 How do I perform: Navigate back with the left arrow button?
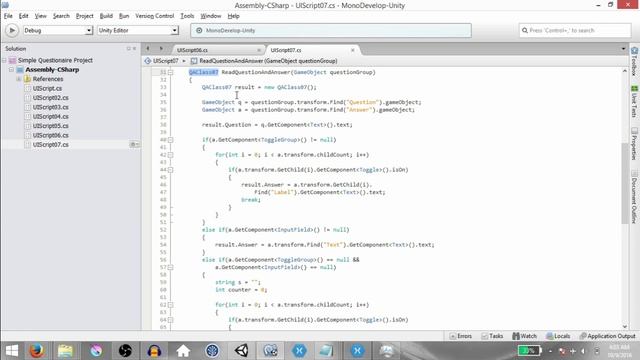(x=148, y=49)
